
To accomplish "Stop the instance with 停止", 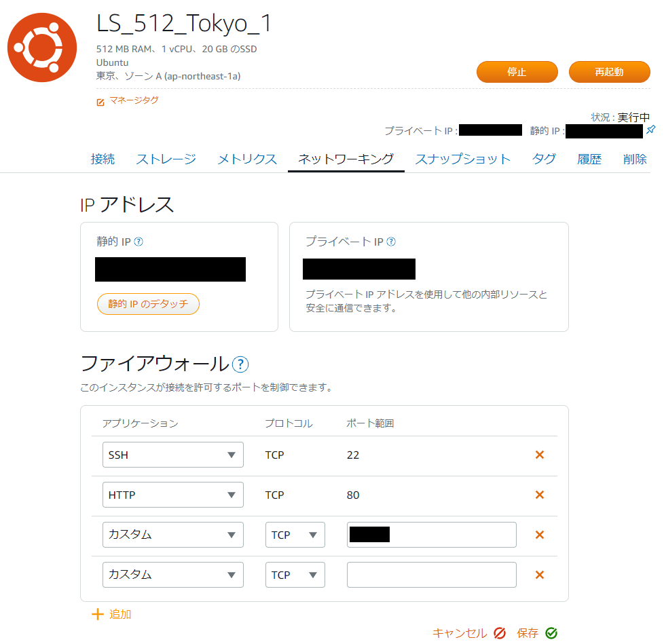I will pyautogui.click(x=517, y=71).
